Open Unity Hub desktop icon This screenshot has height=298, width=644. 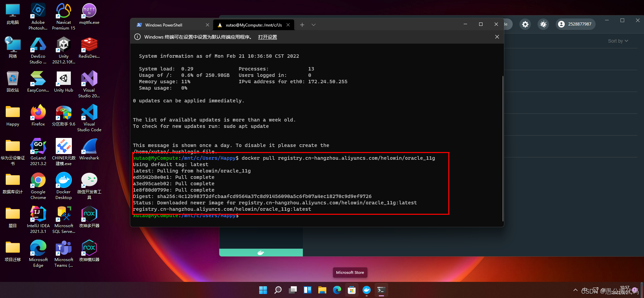(x=63, y=82)
